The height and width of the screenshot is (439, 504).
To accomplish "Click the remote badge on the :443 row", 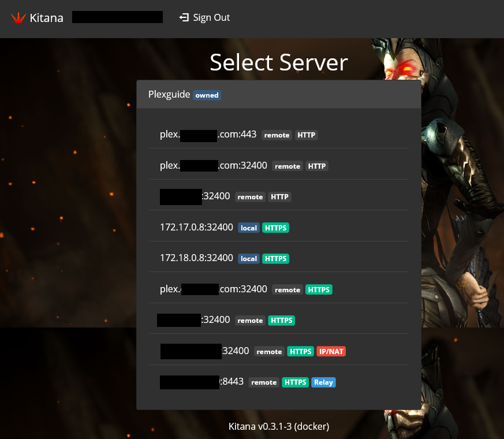I will [x=277, y=135].
